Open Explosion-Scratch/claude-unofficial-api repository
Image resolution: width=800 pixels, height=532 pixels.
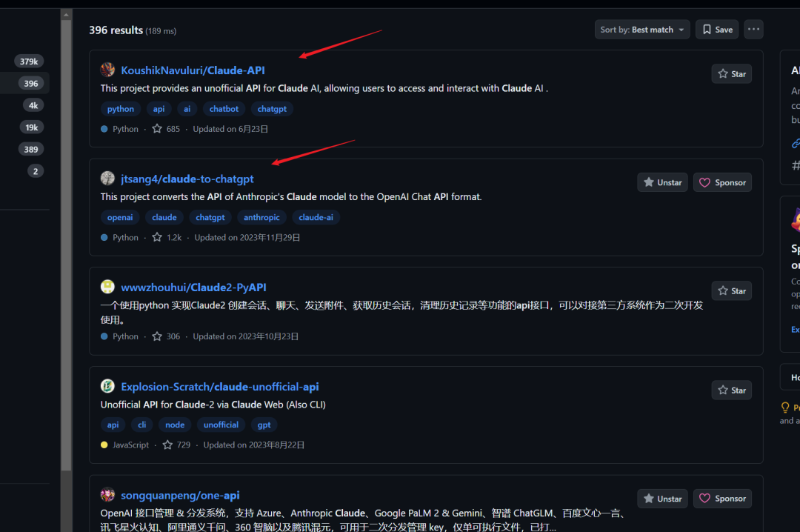pos(219,387)
